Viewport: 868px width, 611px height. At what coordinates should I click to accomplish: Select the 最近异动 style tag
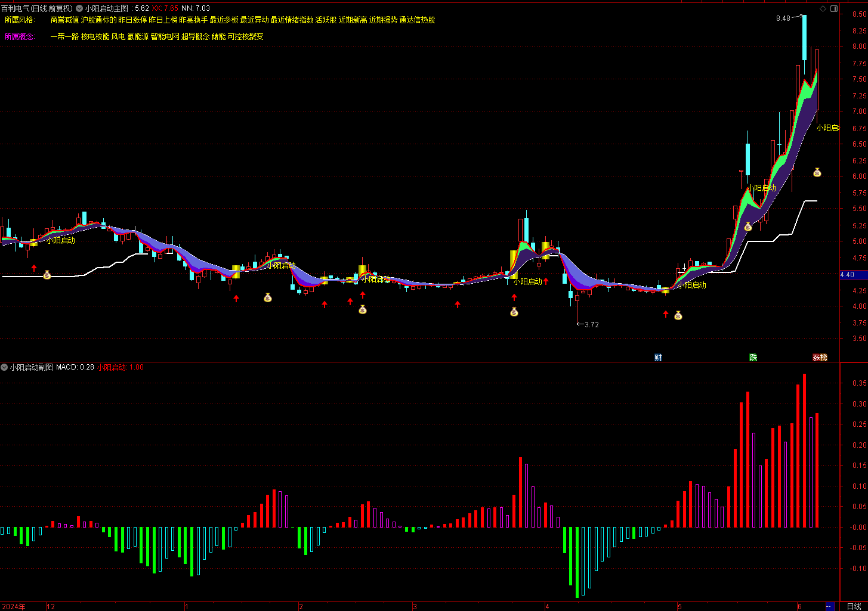(255, 20)
